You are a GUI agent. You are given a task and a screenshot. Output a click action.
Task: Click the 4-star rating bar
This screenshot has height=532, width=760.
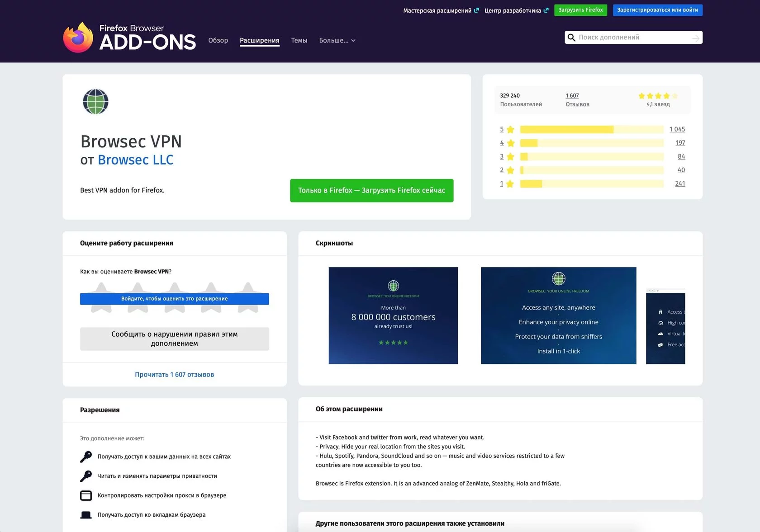coord(592,143)
